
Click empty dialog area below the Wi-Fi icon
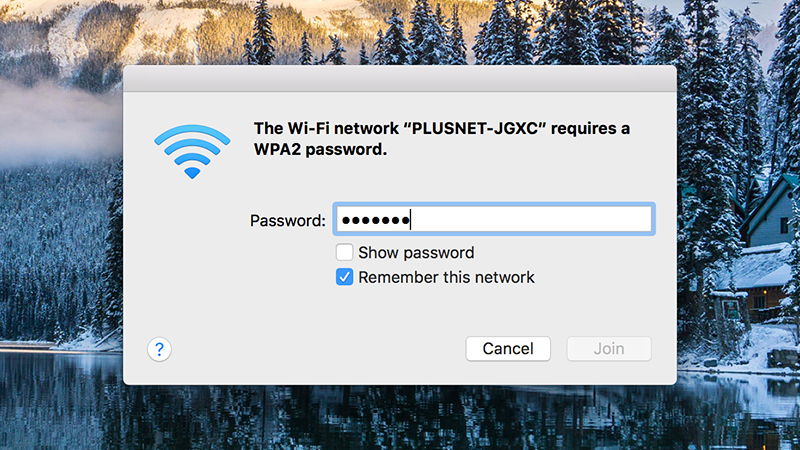point(192,255)
